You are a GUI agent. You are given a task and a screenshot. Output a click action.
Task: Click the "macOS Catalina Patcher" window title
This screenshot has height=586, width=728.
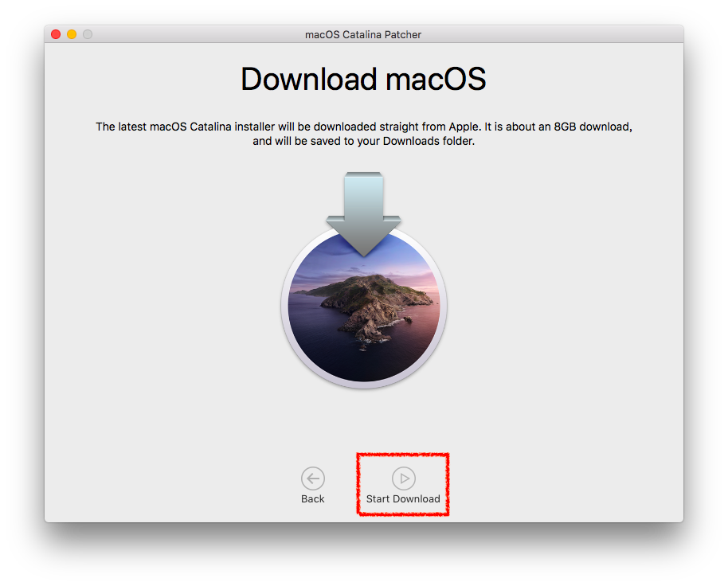click(x=363, y=35)
